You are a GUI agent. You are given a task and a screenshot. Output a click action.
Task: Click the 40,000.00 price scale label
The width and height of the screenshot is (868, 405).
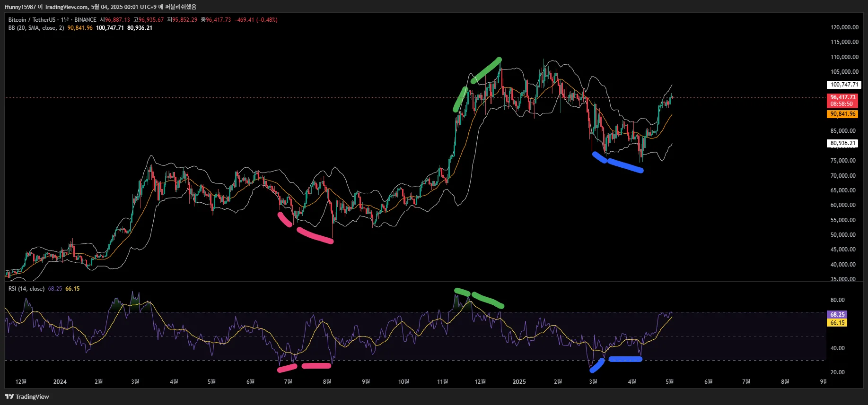(843, 265)
